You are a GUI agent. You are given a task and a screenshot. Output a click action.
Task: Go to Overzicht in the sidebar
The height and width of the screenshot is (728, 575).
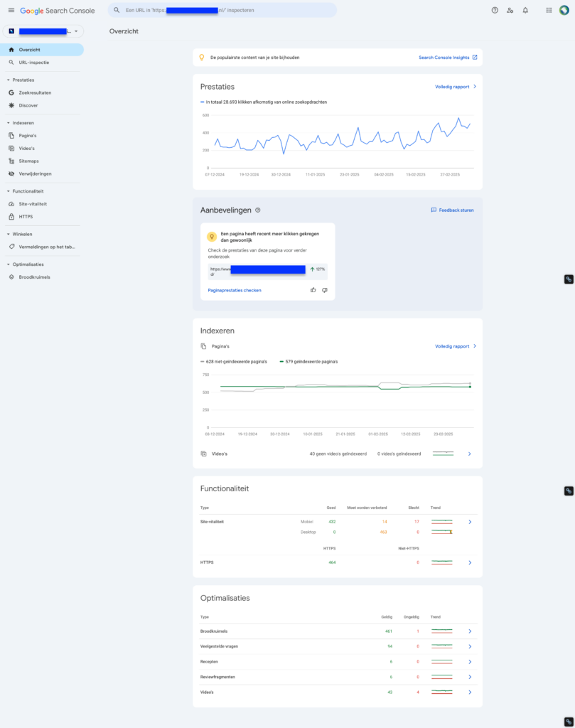(42, 50)
